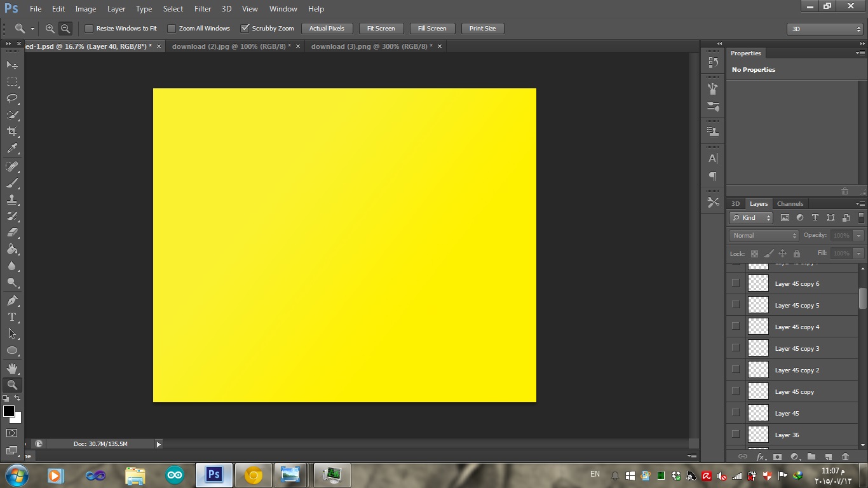Show Layer 45 copy 5 visibility

pos(736,305)
